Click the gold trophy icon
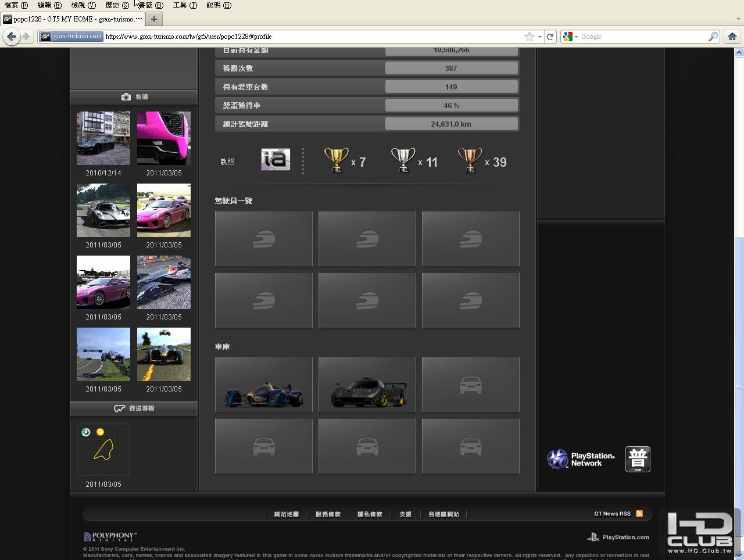The image size is (744, 560). tap(336, 160)
